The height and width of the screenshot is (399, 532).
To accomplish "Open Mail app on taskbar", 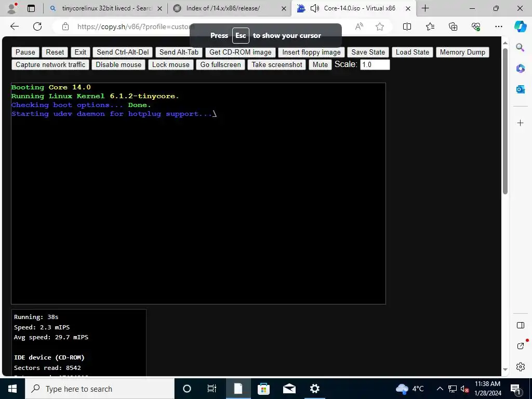I will coord(289,389).
